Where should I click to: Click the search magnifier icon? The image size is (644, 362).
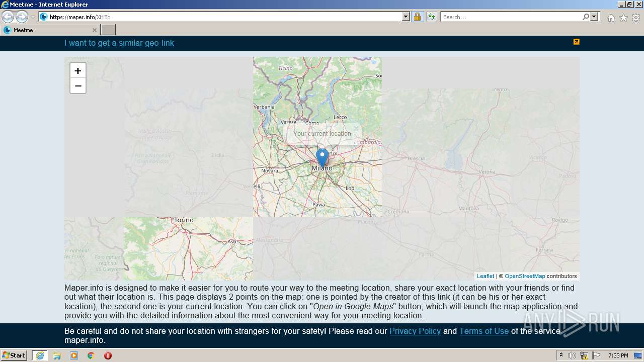point(586,17)
